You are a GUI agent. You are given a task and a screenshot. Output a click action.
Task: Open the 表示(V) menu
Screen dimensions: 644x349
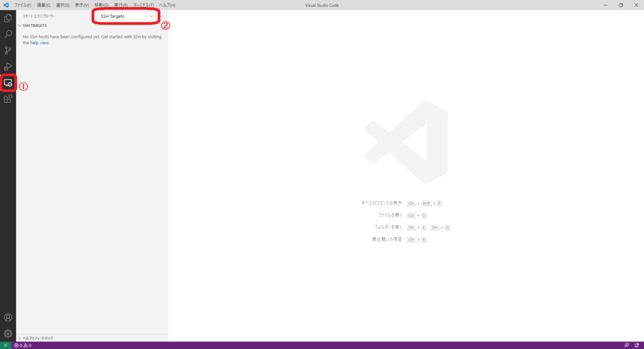tap(82, 5)
